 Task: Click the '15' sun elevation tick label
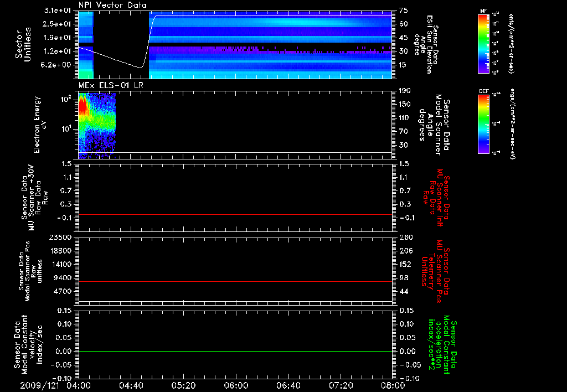pos(404,65)
